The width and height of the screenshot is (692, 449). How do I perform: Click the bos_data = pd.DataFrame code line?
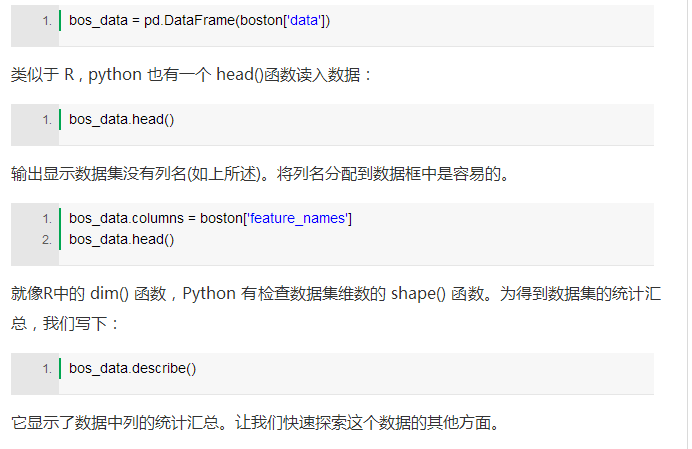coord(199,20)
